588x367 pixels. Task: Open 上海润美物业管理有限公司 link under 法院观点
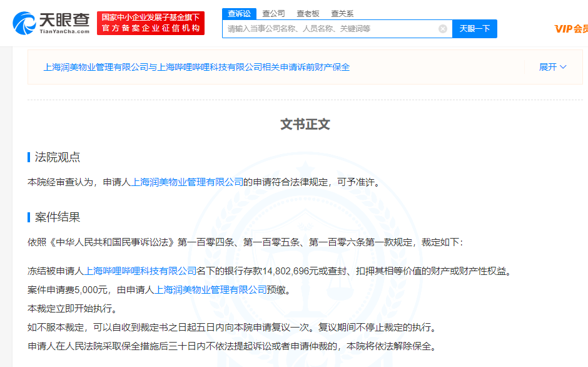[186, 182]
